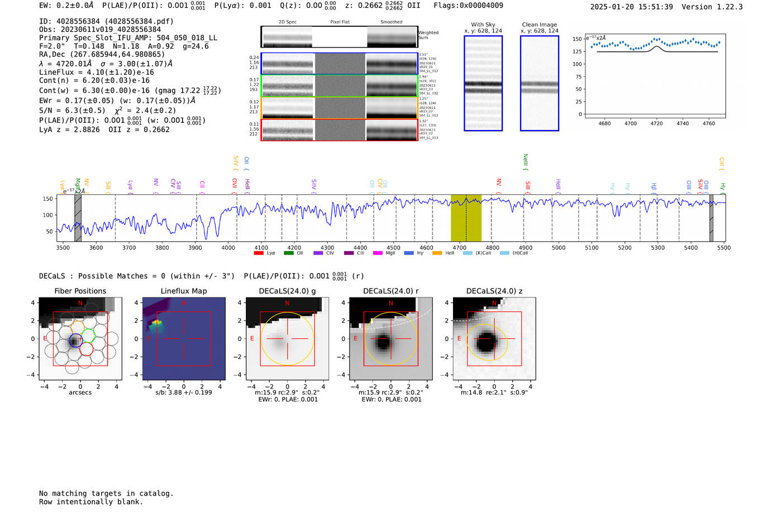Click the green NeIII line label
782x532 pixels.
[525, 162]
